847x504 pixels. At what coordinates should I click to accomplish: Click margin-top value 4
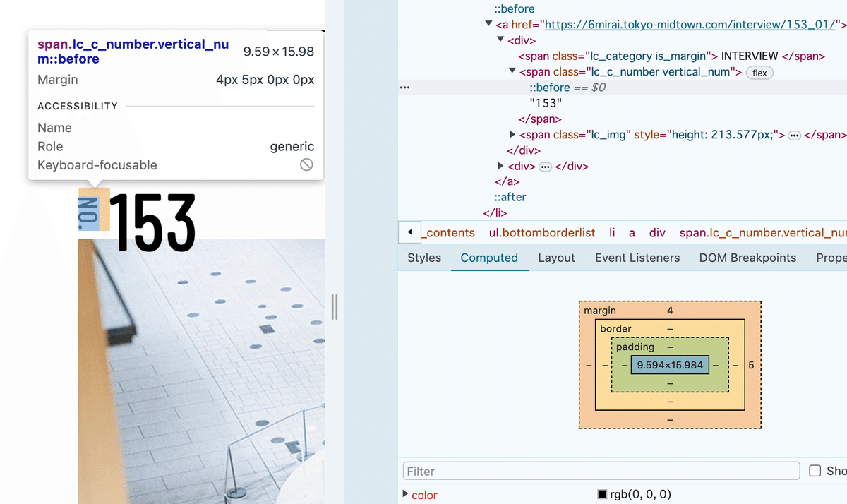pos(670,311)
